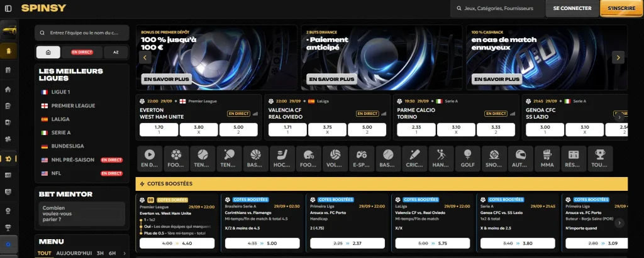Bet 1.70 on Everton to win
Screen dimensions: 644x258
point(159,129)
